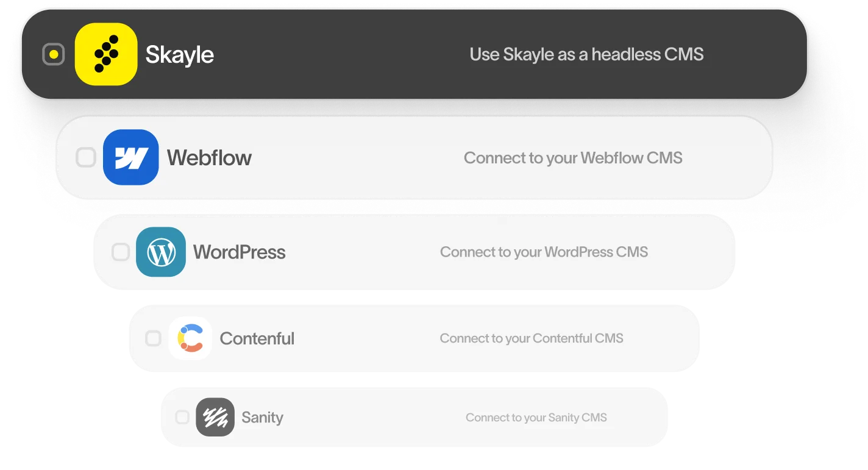The image size is (868, 470).
Task: Click the Sanity logo icon
Action: 215,417
